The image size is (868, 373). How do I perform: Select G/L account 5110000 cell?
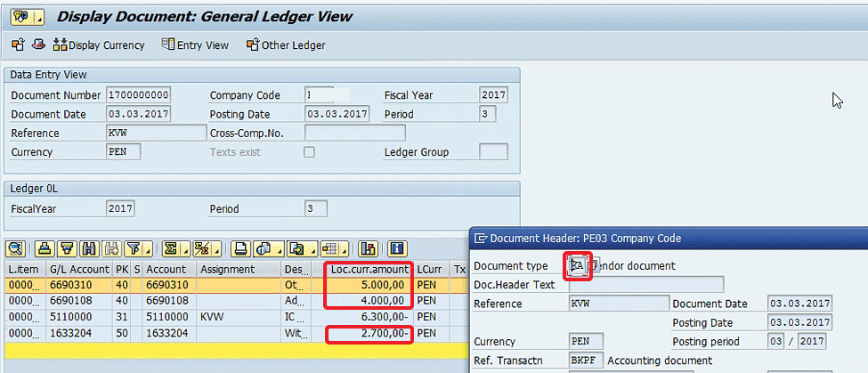click(79, 318)
